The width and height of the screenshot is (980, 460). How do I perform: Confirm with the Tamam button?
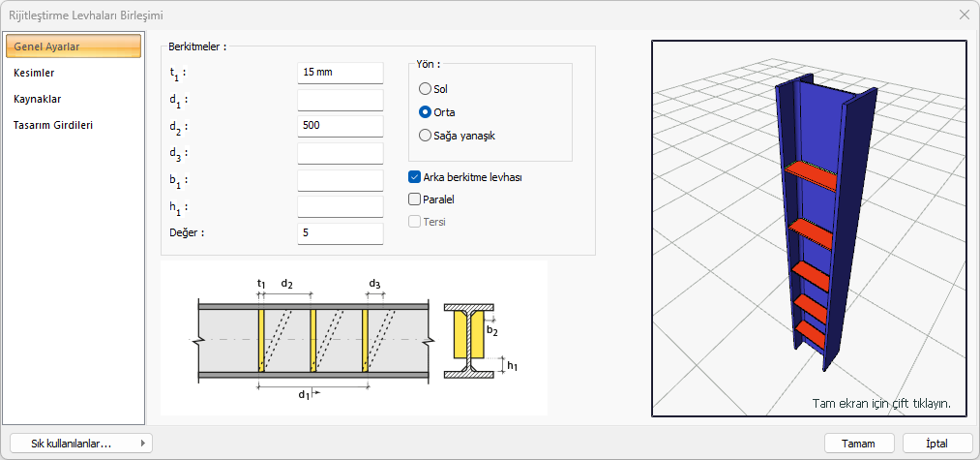845,443
